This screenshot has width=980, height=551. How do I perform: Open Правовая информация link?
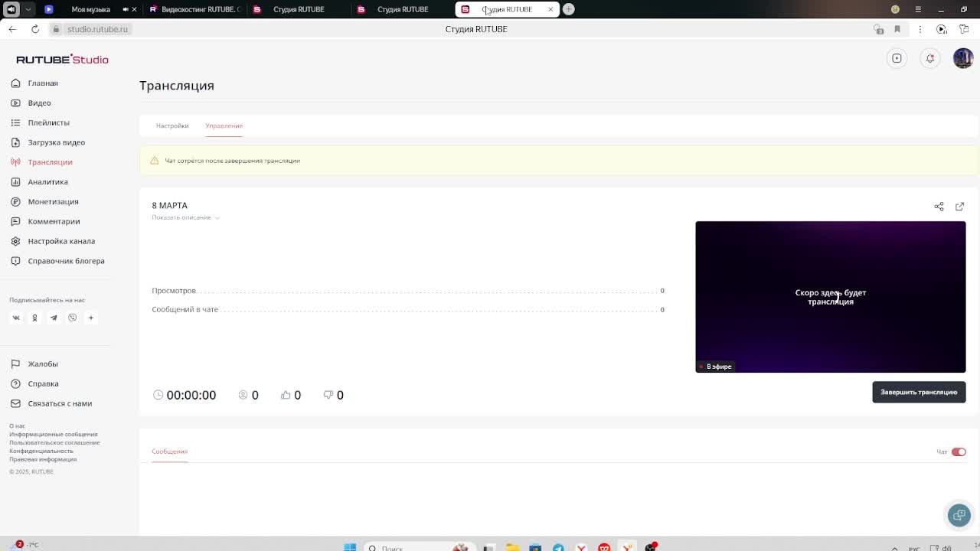coord(43,459)
